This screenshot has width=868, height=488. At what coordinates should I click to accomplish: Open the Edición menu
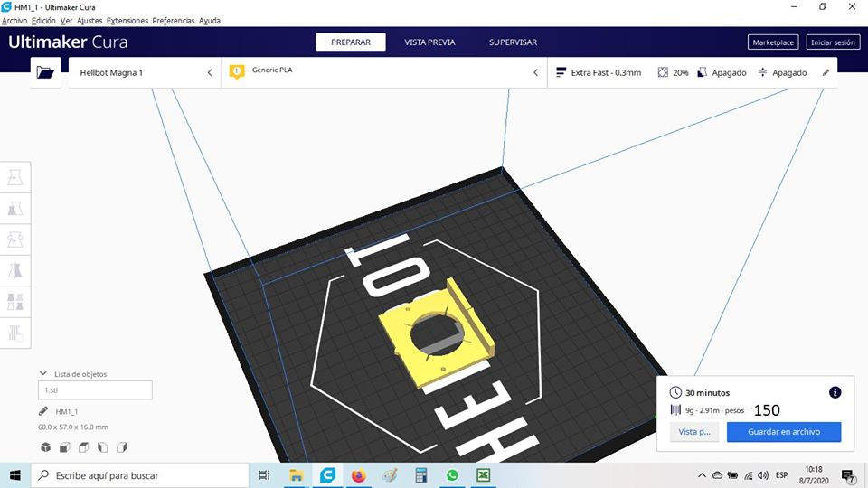(x=43, y=21)
